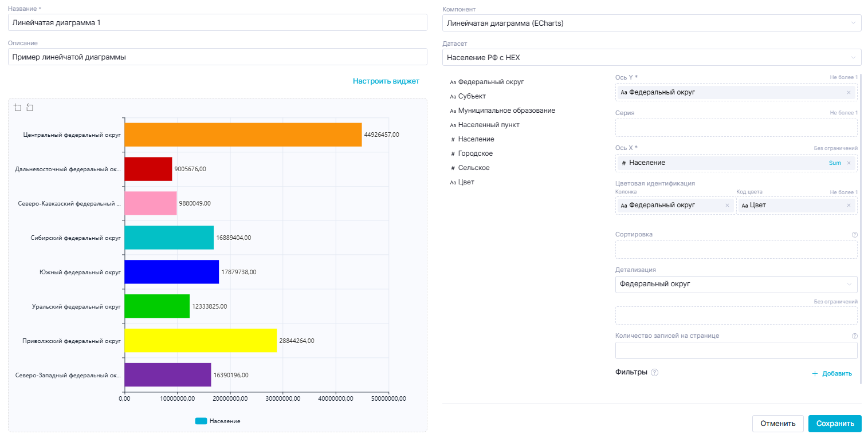Open the Компонент dropdown

point(651,23)
